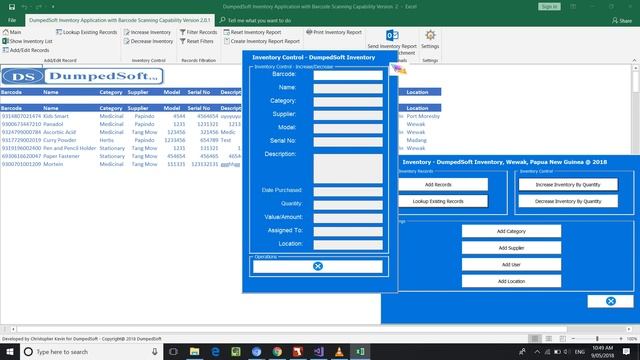This screenshot has width=640, height=360.
Task: Click Reset Filters in ribbon
Action: (197, 41)
